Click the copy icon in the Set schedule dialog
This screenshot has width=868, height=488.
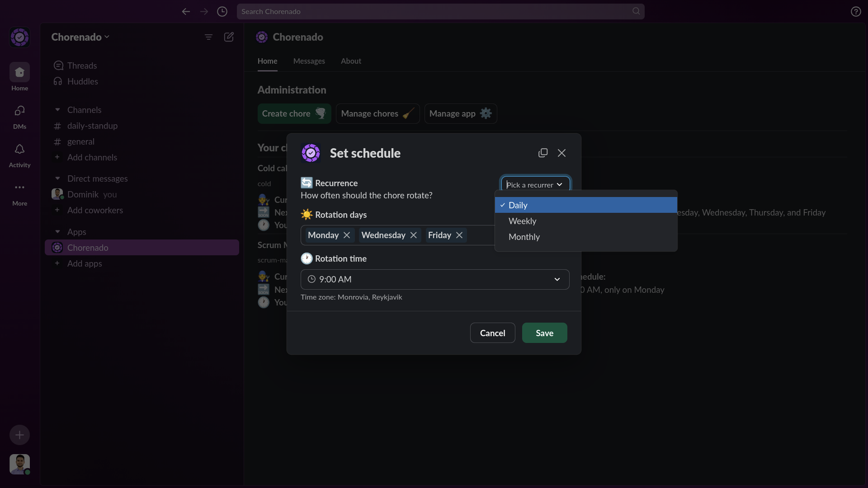click(x=543, y=153)
